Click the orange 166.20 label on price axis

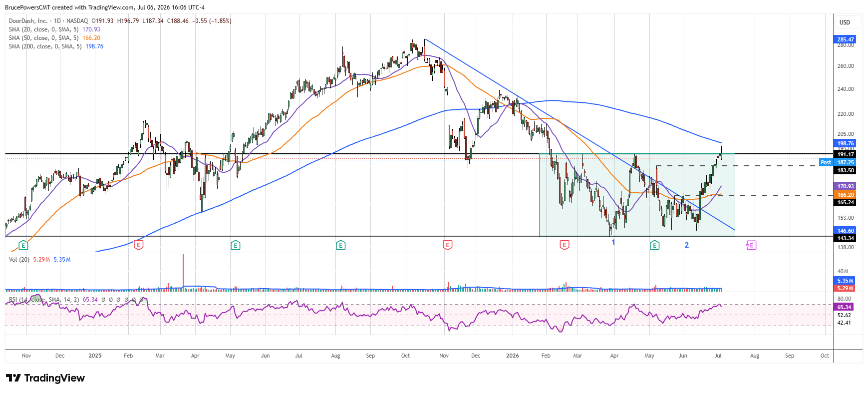coord(845,195)
